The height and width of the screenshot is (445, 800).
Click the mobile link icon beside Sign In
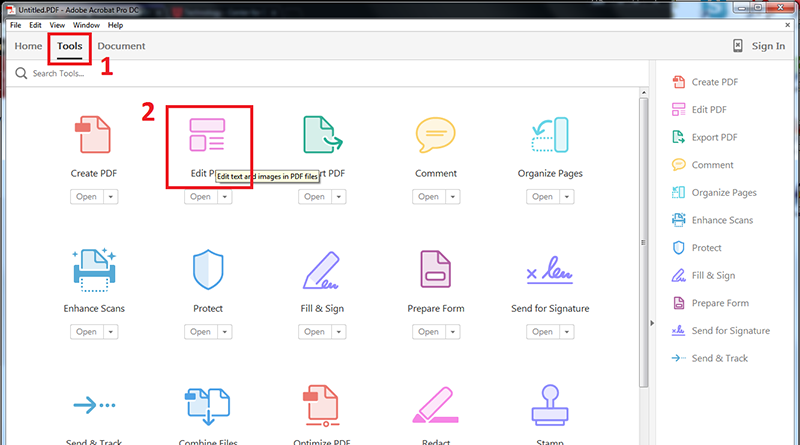[x=738, y=46]
